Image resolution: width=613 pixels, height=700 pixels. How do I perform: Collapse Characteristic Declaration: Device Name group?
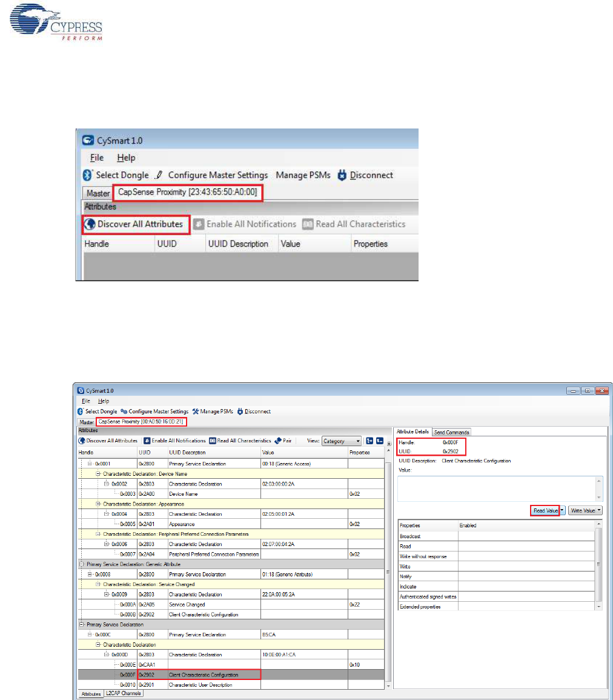98,474
